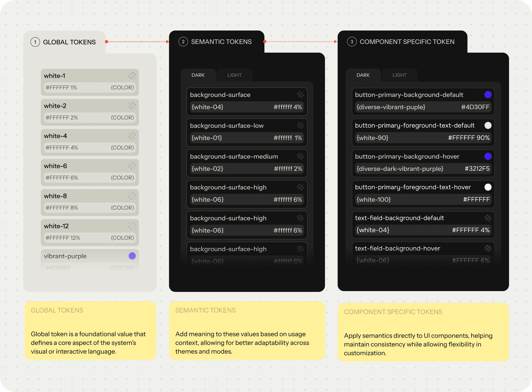Select DARK tab in Semantic Tokens panel
The width and height of the screenshot is (532, 392).
coord(198,75)
